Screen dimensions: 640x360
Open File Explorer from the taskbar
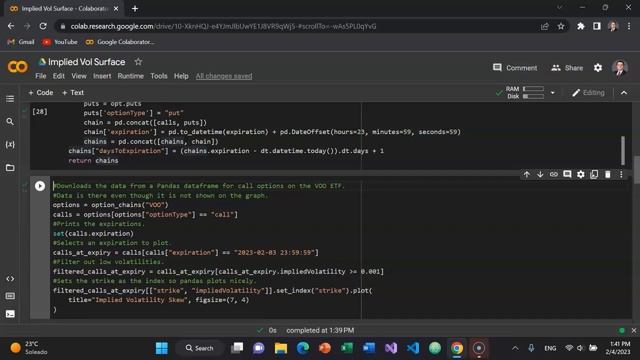point(281,348)
